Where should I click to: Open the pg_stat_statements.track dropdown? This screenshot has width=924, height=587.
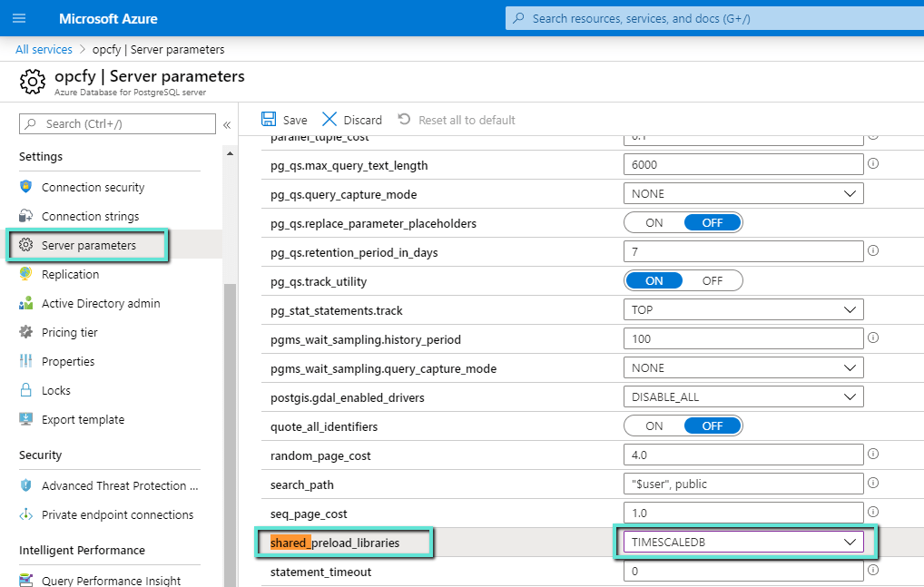[x=850, y=309]
